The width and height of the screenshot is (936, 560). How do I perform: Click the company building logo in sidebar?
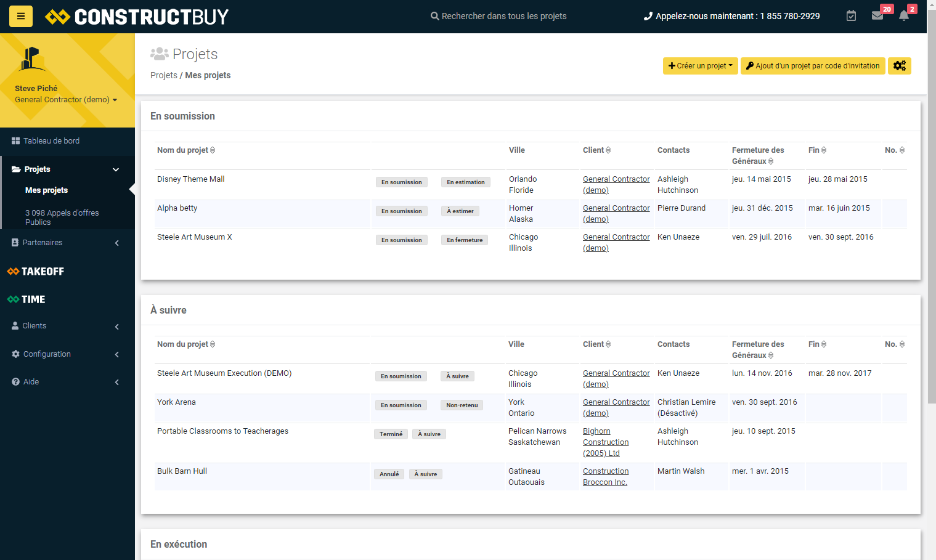[x=32, y=59]
